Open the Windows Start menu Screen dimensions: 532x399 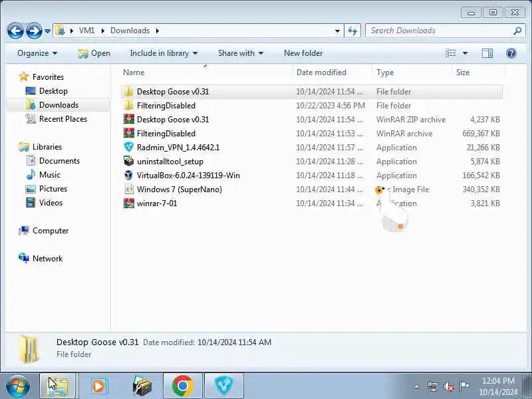coord(18,386)
